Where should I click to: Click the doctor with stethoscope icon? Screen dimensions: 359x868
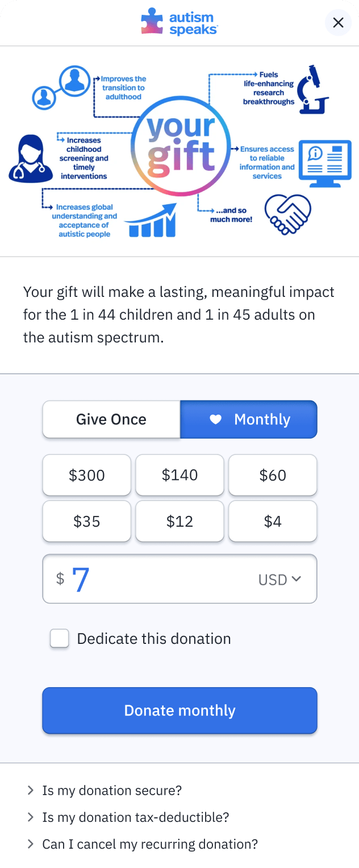pos(30,159)
